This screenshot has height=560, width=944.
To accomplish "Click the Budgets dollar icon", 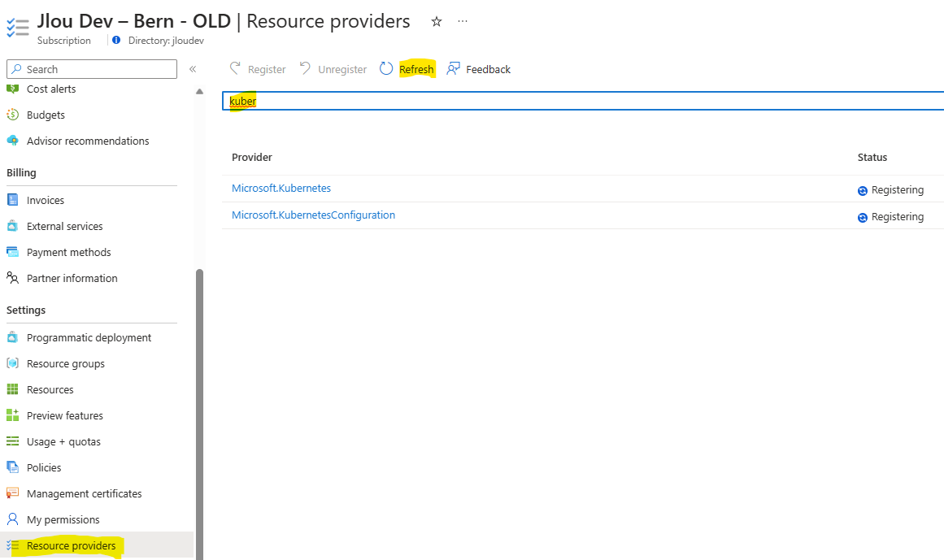I will click(13, 115).
